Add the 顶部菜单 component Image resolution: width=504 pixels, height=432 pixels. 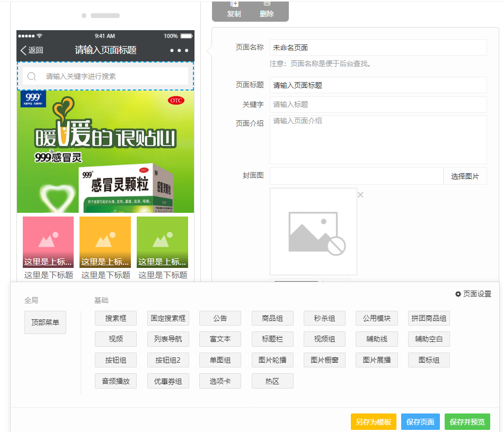[46, 322]
